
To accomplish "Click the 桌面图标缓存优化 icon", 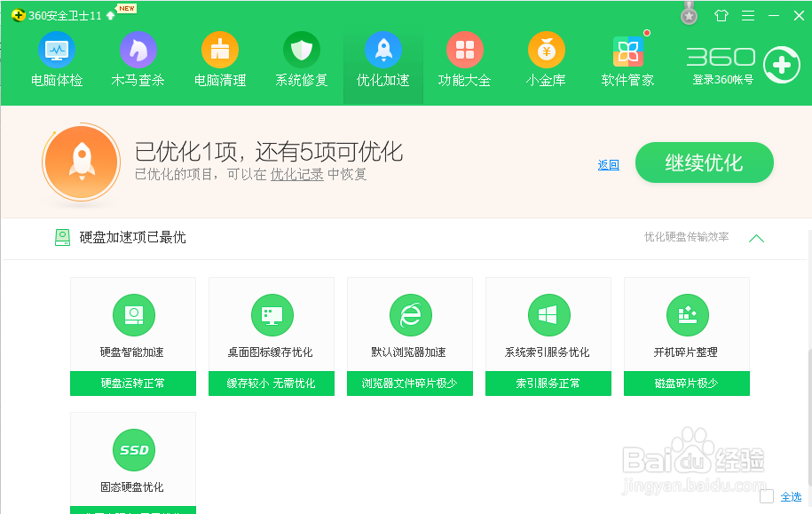I will [272, 315].
